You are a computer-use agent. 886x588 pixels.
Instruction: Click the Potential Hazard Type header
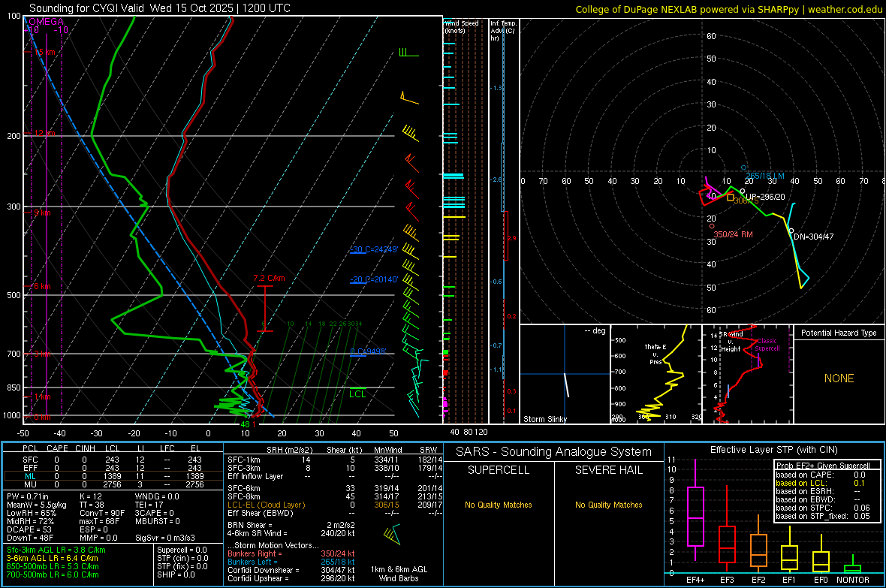tap(839, 333)
